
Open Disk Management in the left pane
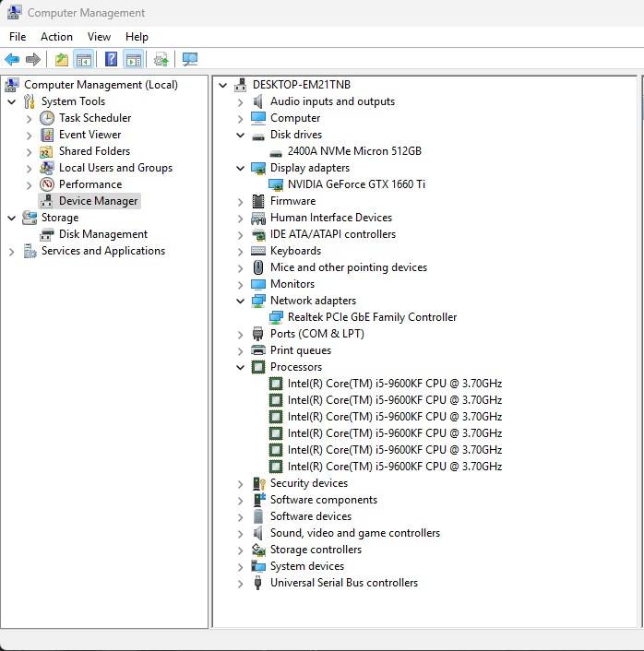click(102, 234)
